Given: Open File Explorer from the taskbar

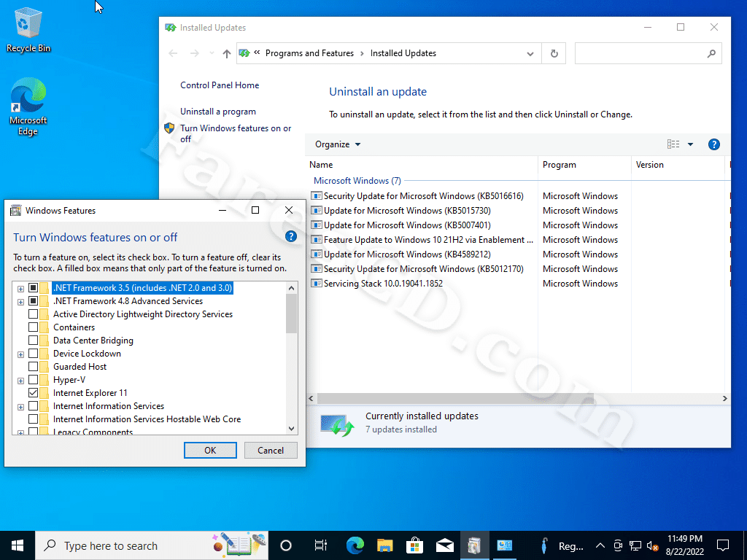Looking at the screenshot, I should tap(385, 545).
